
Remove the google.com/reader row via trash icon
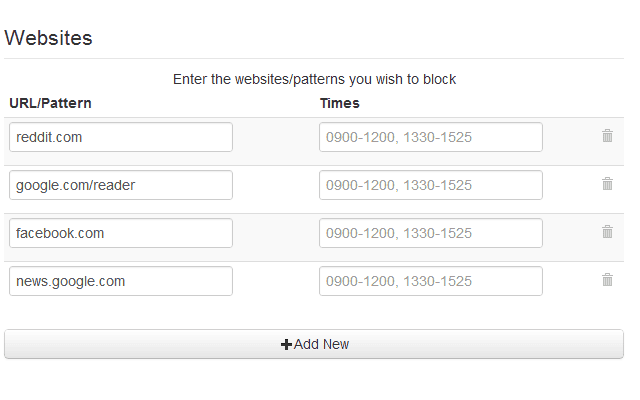[x=607, y=184]
